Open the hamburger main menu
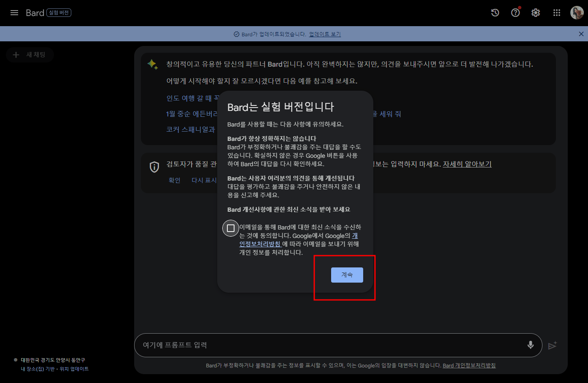 tap(14, 13)
